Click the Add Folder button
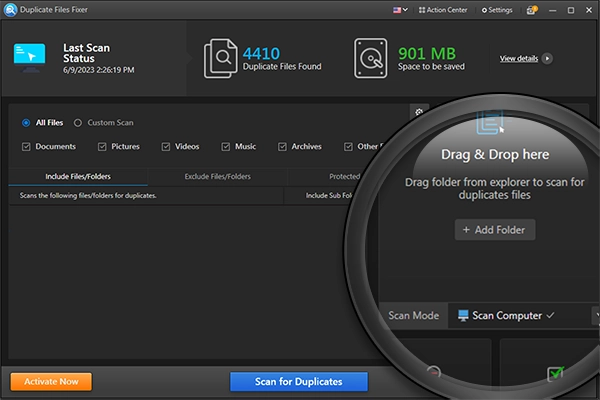The image size is (600, 400). tap(495, 230)
